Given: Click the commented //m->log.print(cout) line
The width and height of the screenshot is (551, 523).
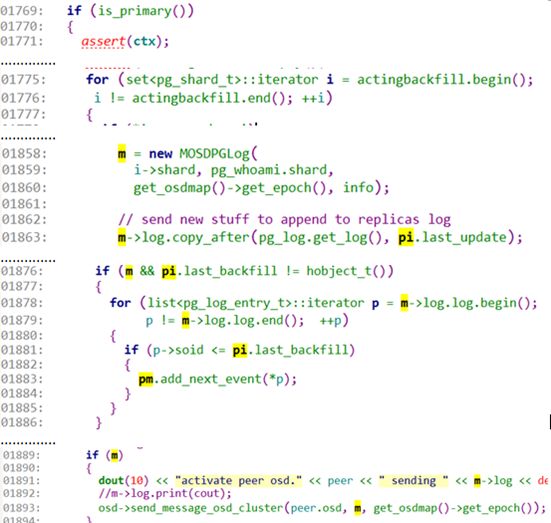Looking at the screenshot, I should (165, 493).
